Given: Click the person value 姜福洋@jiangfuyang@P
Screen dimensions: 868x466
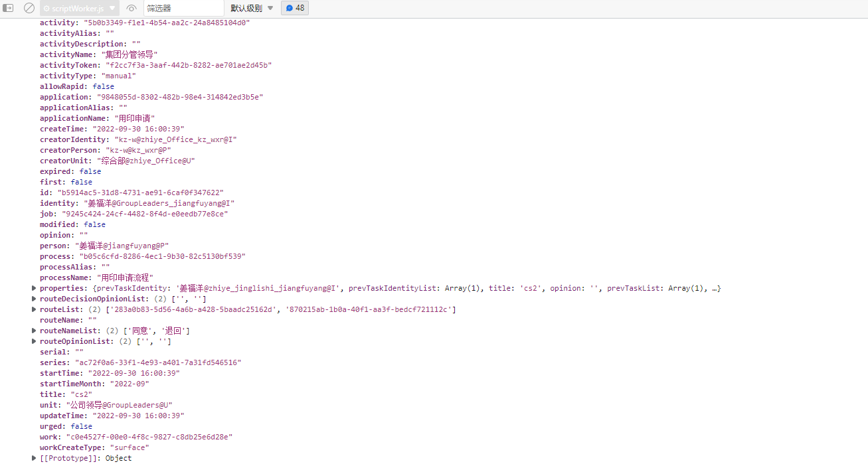Looking at the screenshot, I should click(x=122, y=246).
